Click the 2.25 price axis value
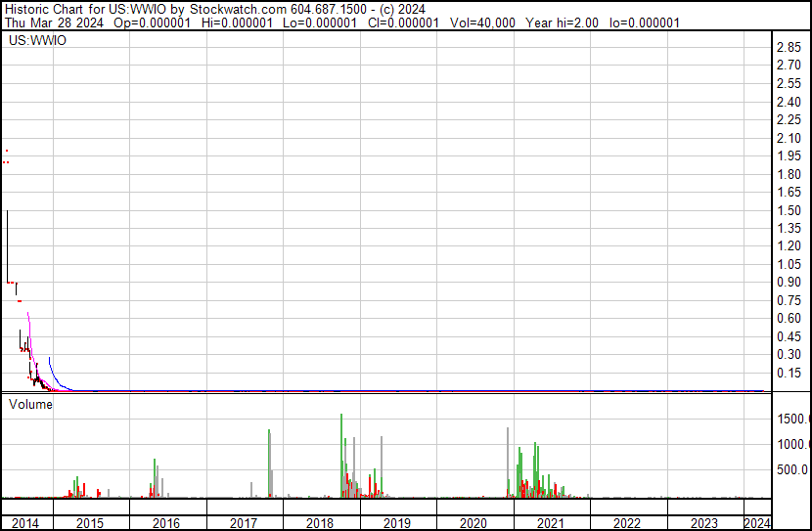Viewport: 812px width, 531px height. pyautogui.click(x=789, y=119)
